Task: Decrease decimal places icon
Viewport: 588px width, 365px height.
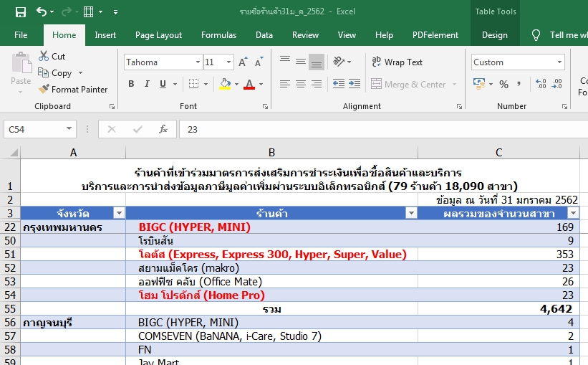Action: click(x=557, y=84)
